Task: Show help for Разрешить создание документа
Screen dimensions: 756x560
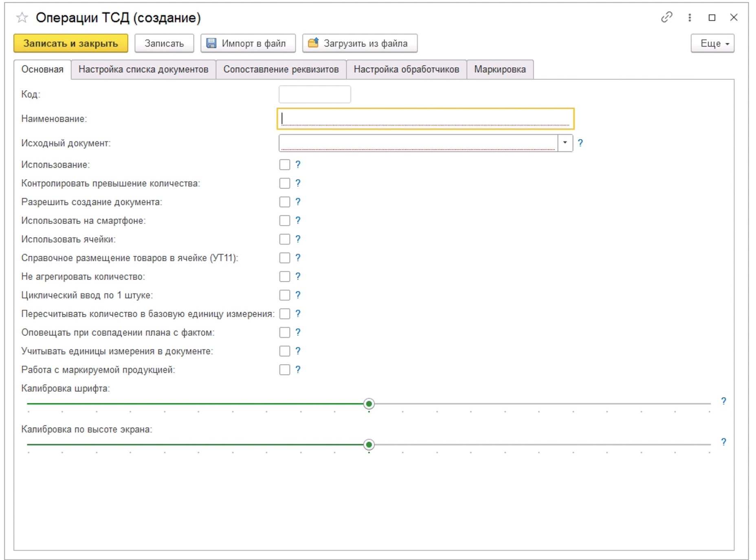Action: pyautogui.click(x=298, y=202)
